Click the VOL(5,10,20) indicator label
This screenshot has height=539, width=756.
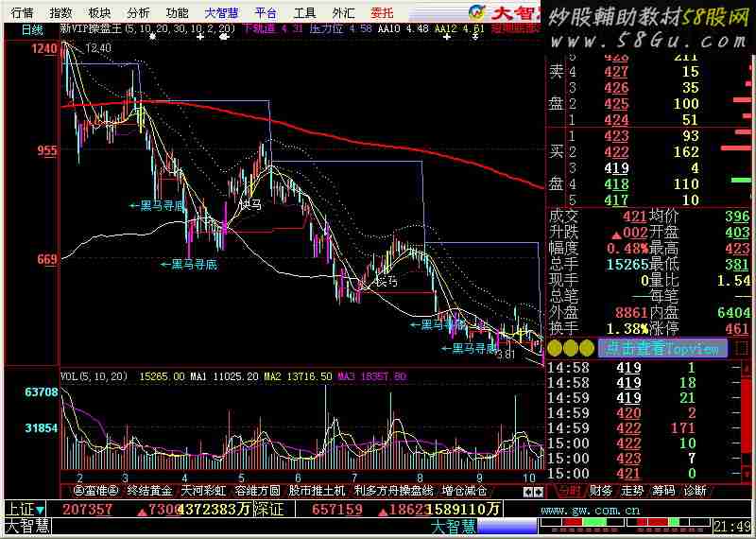click(x=94, y=376)
